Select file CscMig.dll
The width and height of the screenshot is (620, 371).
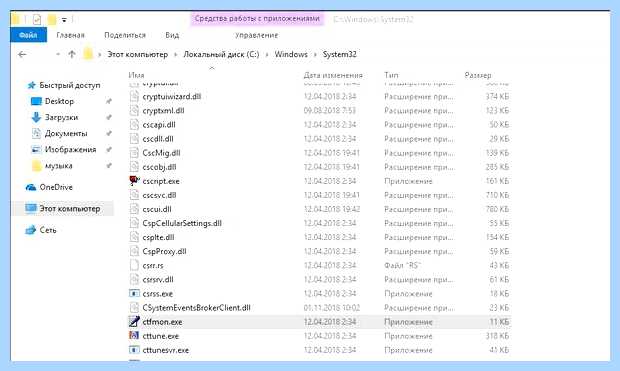(x=161, y=153)
